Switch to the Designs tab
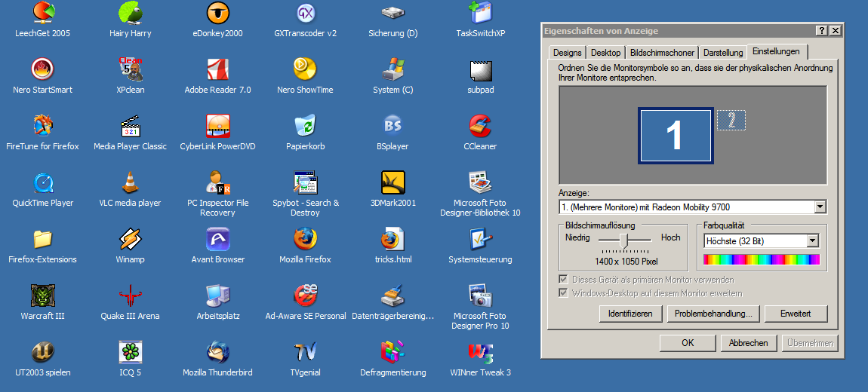The image size is (868, 392). 568,53
